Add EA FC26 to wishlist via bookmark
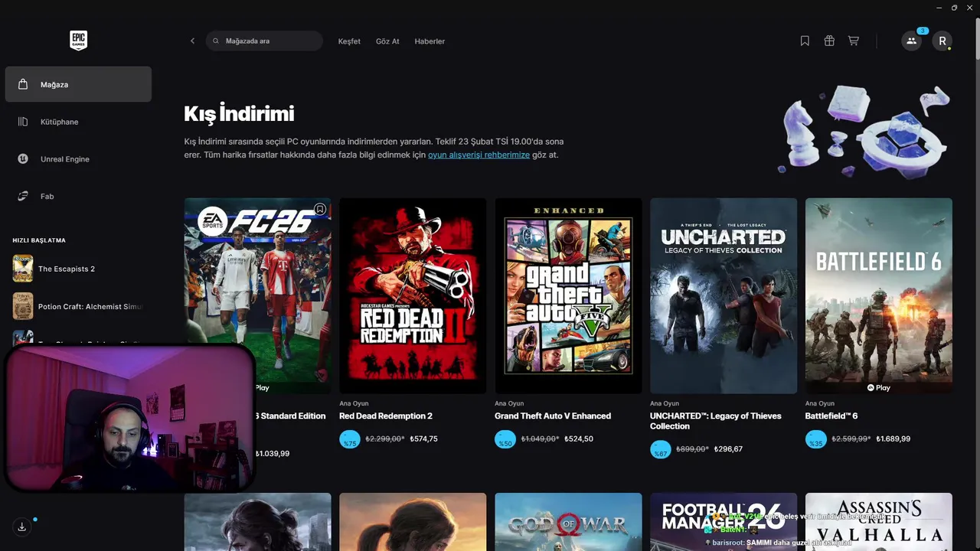 tap(320, 209)
